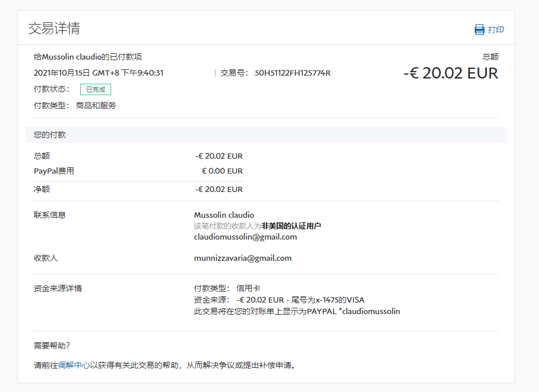Click the 已完成 payment status badge
Viewport: 539px width, 392px height.
pos(95,89)
